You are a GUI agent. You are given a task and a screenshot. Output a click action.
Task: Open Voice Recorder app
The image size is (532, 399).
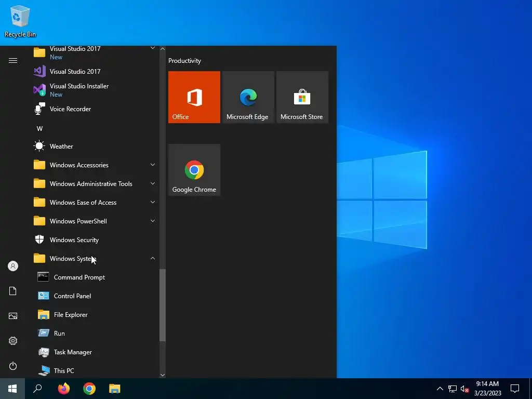tap(95, 109)
